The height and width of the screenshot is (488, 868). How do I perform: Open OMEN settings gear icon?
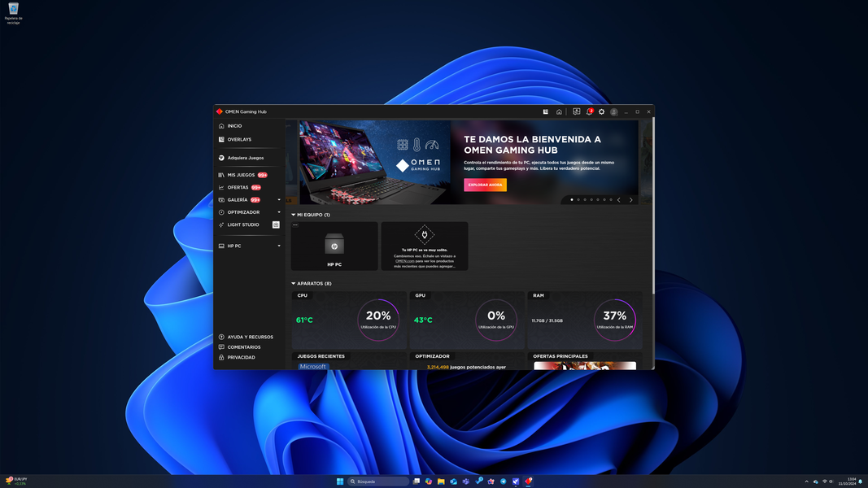coord(602,111)
